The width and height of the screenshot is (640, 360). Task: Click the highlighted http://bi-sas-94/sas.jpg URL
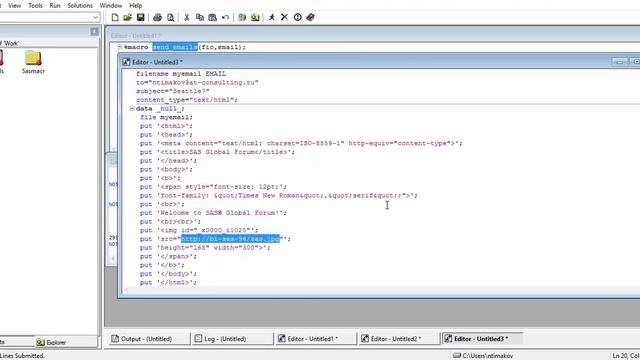coord(230,239)
